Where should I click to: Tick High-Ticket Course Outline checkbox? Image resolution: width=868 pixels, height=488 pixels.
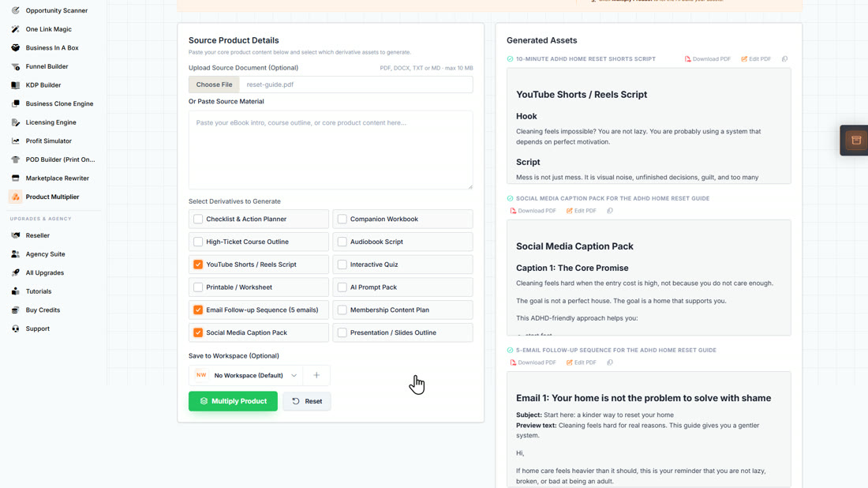click(x=198, y=242)
